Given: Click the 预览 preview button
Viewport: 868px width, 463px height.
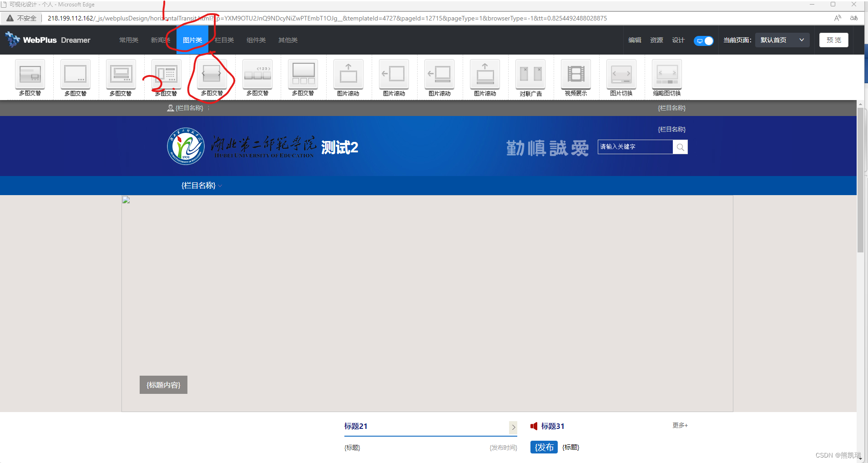Looking at the screenshot, I should coord(833,40).
